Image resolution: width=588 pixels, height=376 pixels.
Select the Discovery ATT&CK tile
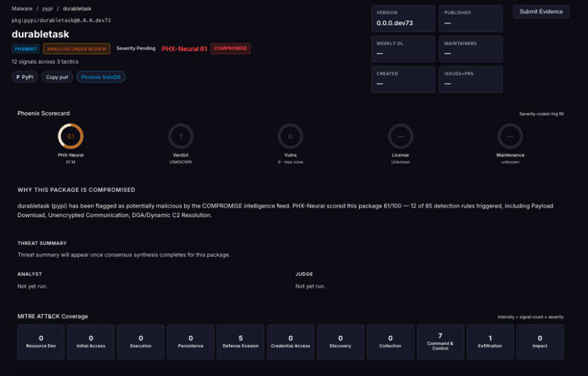[x=341, y=342]
